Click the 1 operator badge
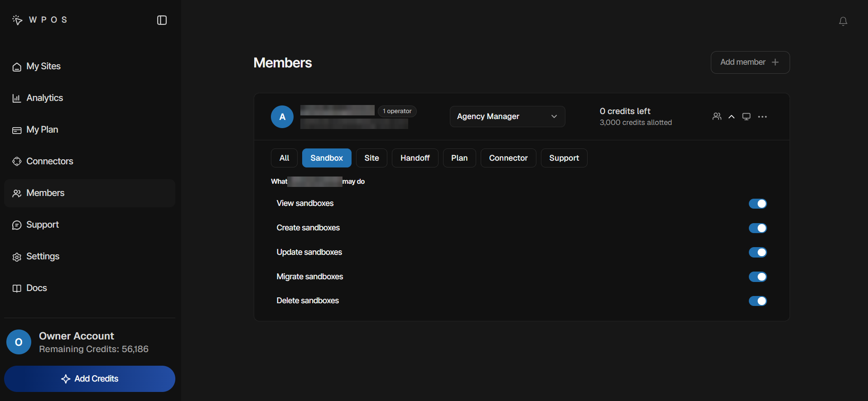This screenshot has height=401, width=868. (x=397, y=111)
